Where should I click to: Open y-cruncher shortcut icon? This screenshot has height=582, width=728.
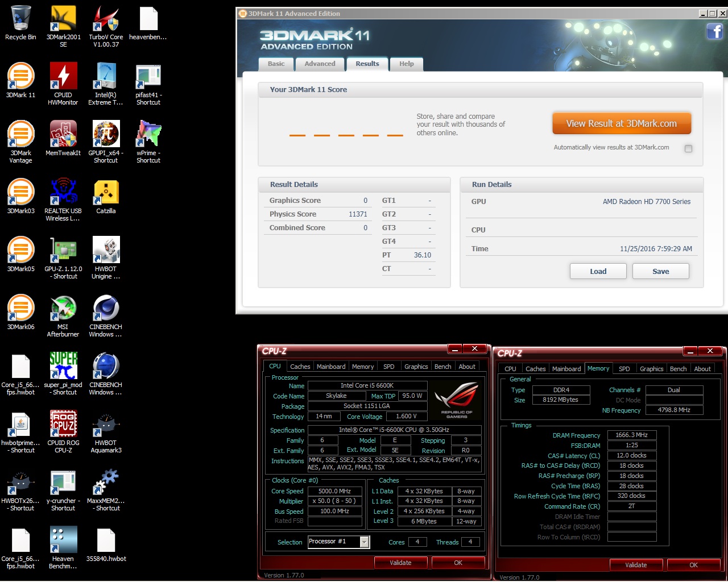pos(63,482)
